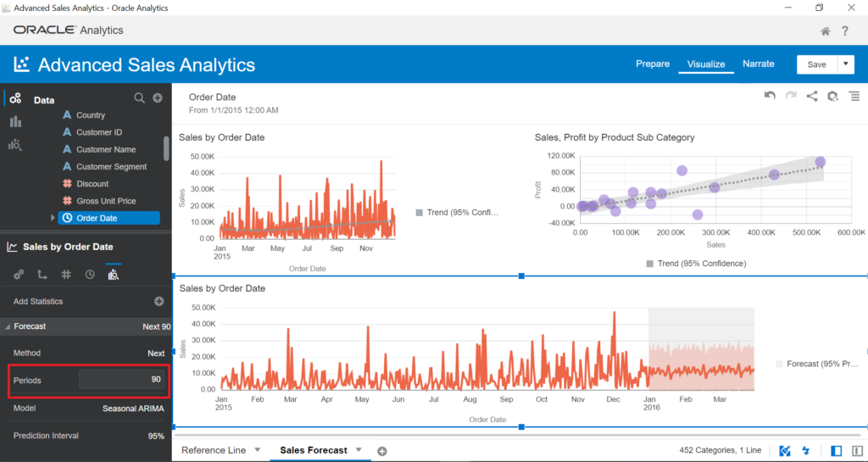Viewport: 868px width, 462px height.
Task: Switch to the Narrate tab
Action: click(x=759, y=64)
